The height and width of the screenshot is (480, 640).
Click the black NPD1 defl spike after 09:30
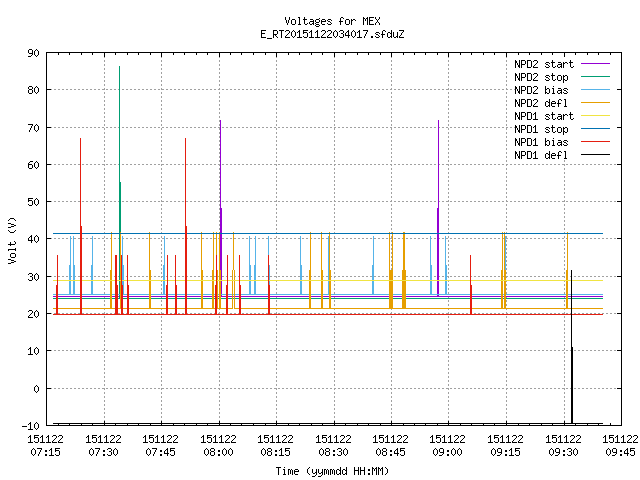click(x=571, y=347)
